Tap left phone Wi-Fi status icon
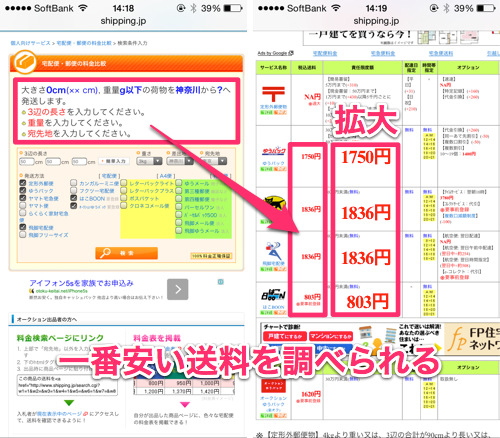This screenshot has height=438, width=500. click(82, 8)
